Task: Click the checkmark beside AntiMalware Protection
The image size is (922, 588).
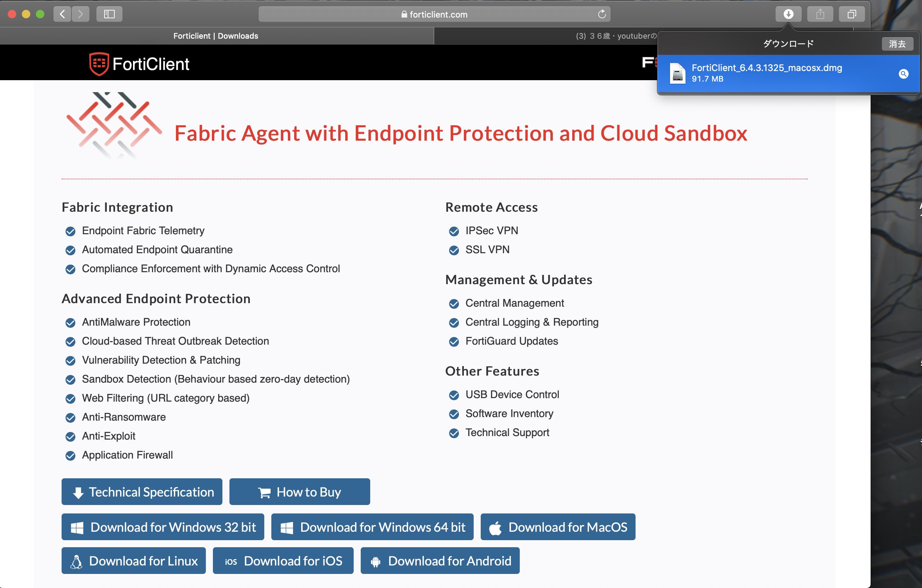Action: (x=70, y=322)
